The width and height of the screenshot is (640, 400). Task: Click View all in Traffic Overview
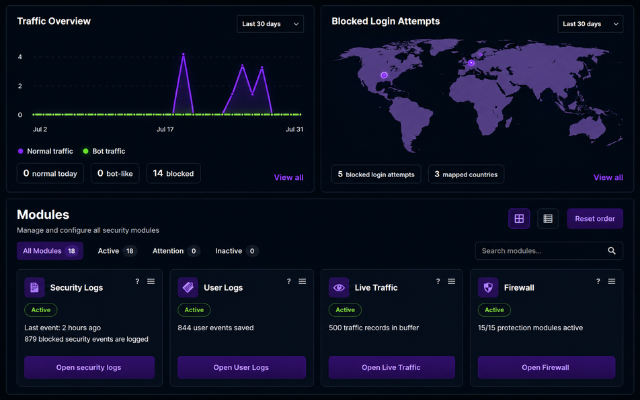click(x=289, y=178)
